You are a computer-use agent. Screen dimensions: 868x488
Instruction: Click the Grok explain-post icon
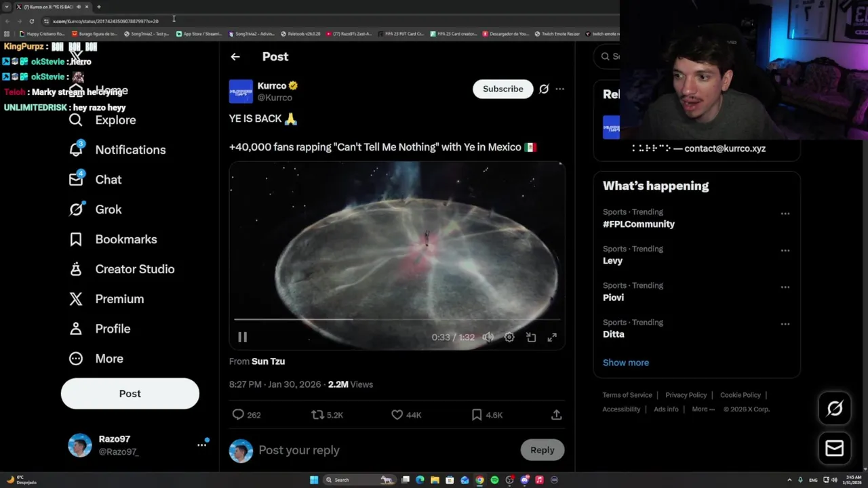click(x=544, y=89)
